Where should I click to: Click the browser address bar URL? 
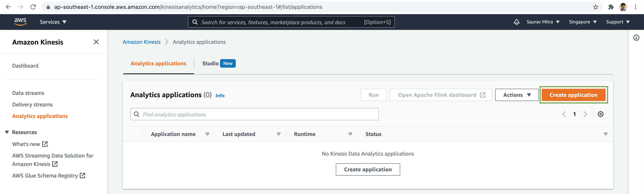[x=188, y=7]
